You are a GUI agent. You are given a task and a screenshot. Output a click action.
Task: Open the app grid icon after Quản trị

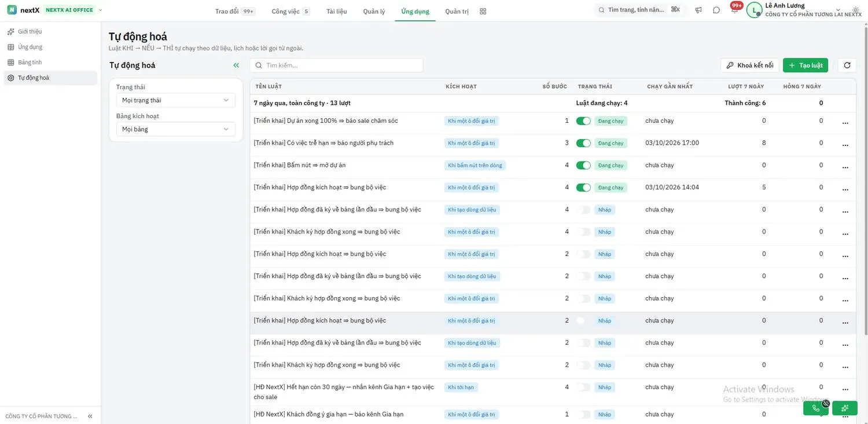tap(483, 11)
